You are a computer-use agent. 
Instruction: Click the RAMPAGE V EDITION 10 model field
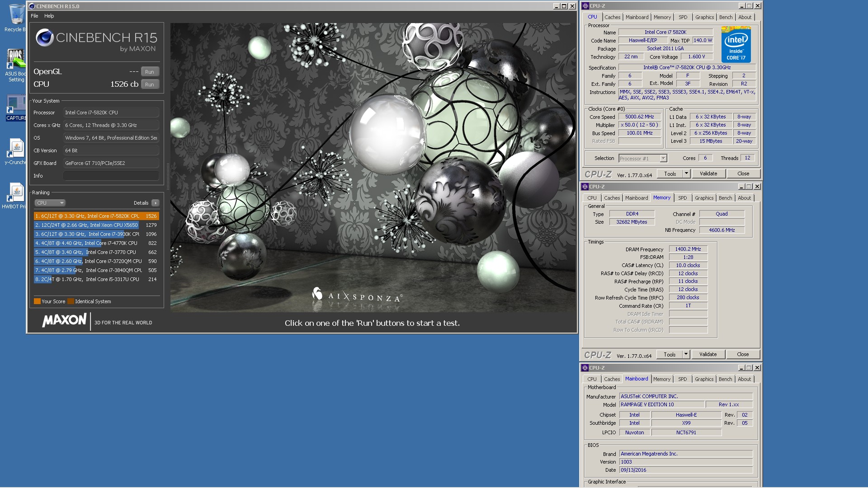pos(661,404)
